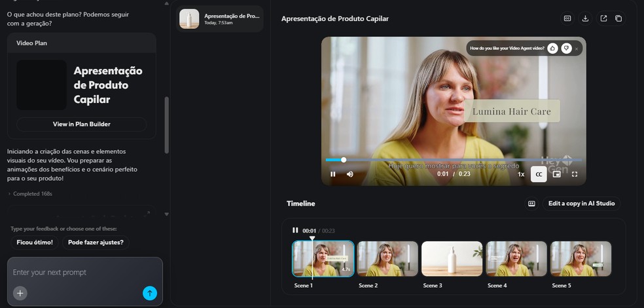644x308 pixels.
Task: Select Scene 4 thumbnail in timeline
Action: (516, 258)
